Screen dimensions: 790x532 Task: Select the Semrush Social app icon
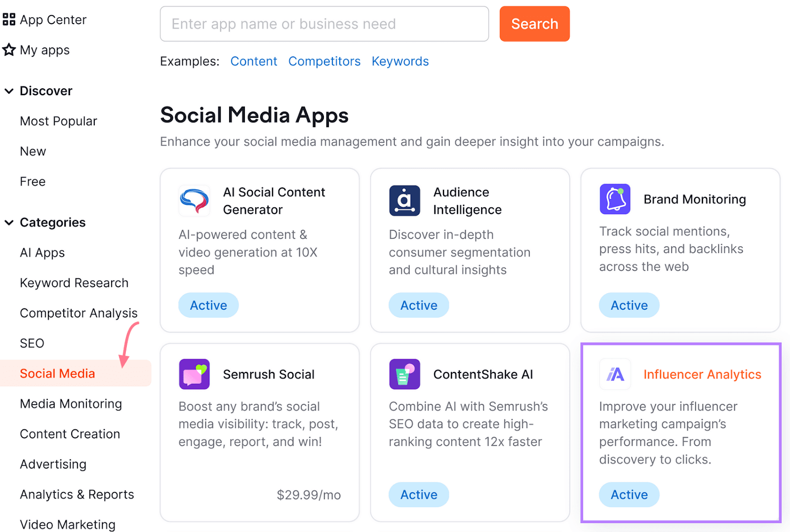[x=194, y=374]
